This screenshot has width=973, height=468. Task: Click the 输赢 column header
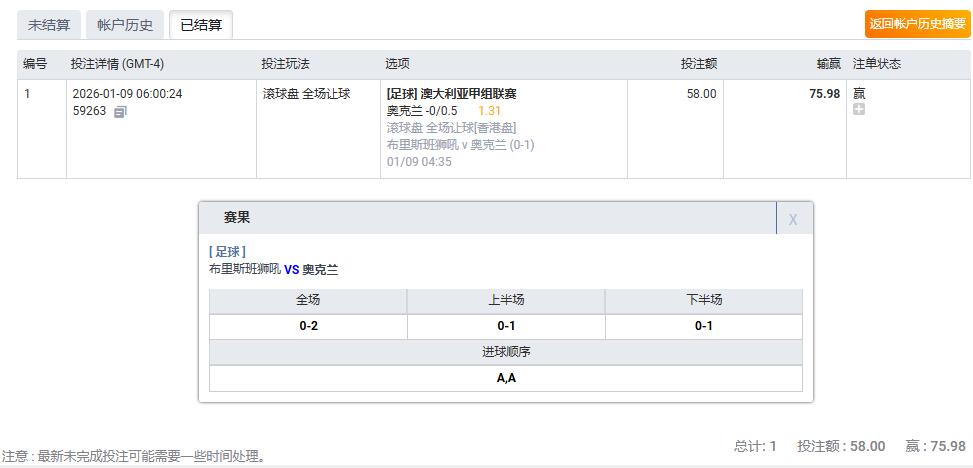(x=827, y=64)
